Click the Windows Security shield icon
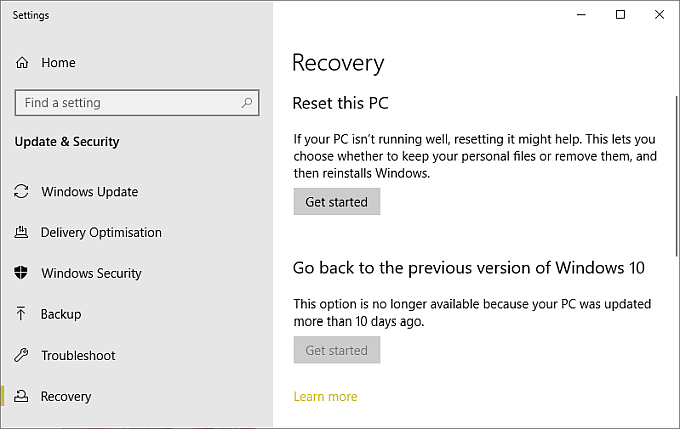This screenshot has height=429, width=680. [x=22, y=273]
